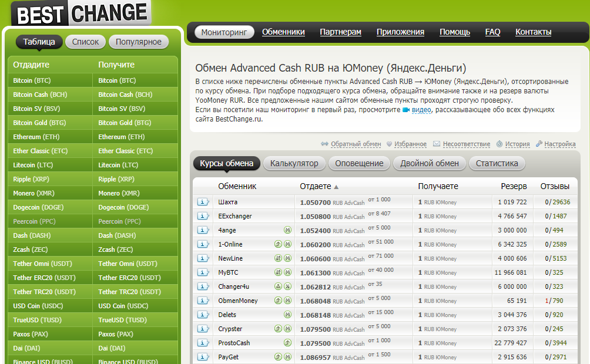Click the up-arrow badge next to ProstoCash

tap(287, 343)
